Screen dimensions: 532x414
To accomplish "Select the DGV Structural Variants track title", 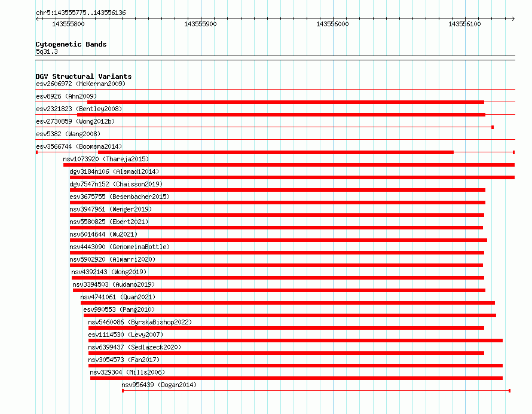I will coord(84,76).
